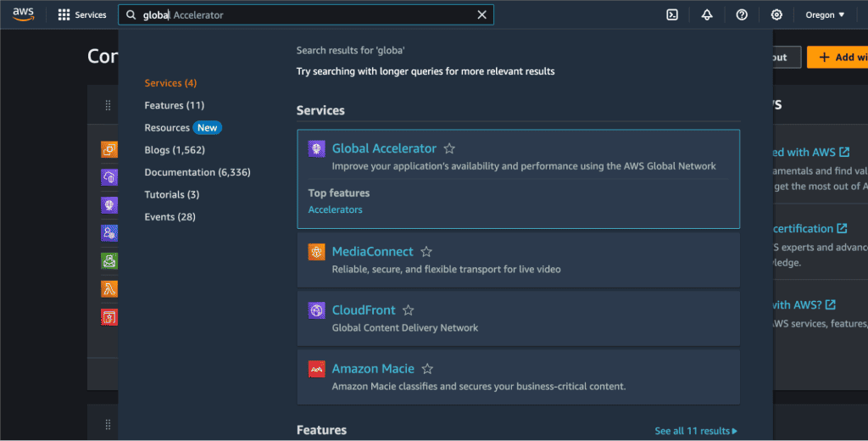
Task: Favorite MediaConnect with the star
Action: (x=426, y=252)
